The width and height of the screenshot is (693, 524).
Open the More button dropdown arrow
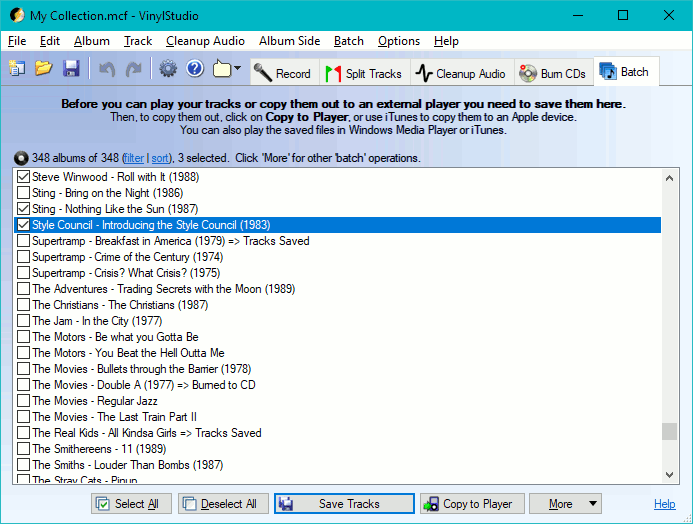pyautogui.click(x=593, y=504)
